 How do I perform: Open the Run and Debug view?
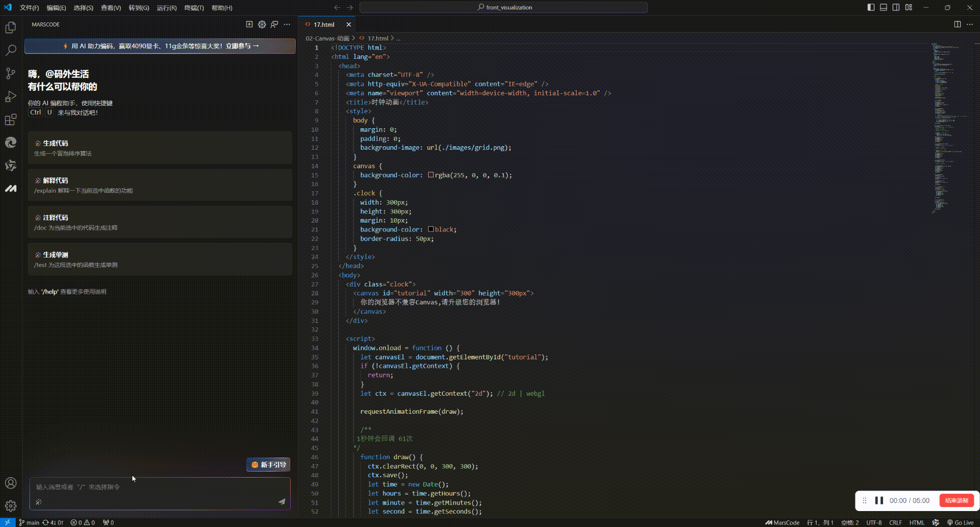(10, 97)
